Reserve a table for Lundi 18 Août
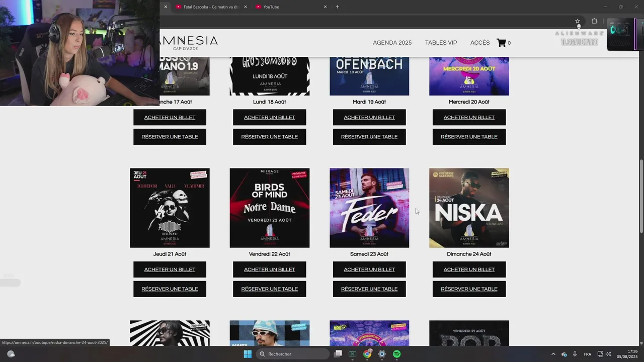The image size is (644, 362). coord(269,137)
